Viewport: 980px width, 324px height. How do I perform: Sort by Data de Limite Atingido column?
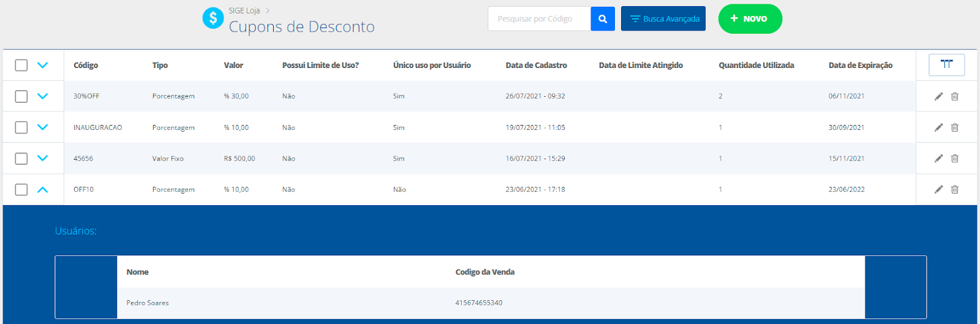tap(641, 65)
